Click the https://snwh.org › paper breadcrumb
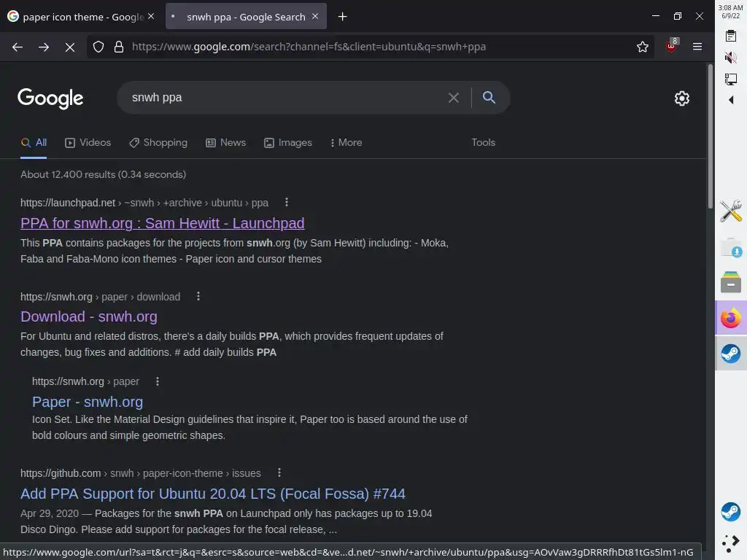The image size is (747, 560). point(86,382)
